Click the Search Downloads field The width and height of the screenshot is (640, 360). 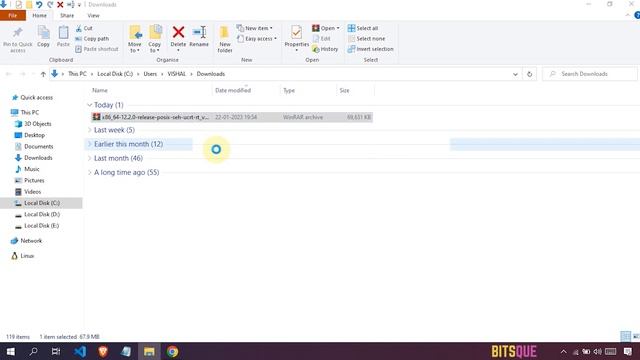tap(590, 74)
